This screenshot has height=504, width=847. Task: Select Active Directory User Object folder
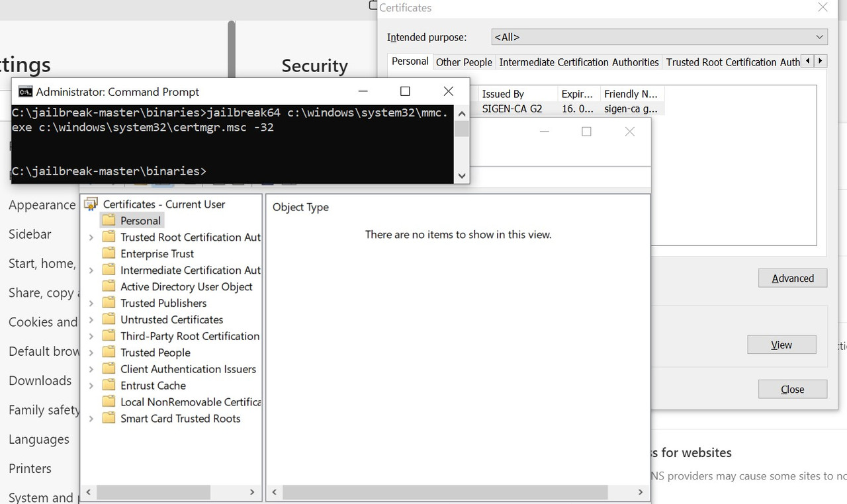(187, 287)
